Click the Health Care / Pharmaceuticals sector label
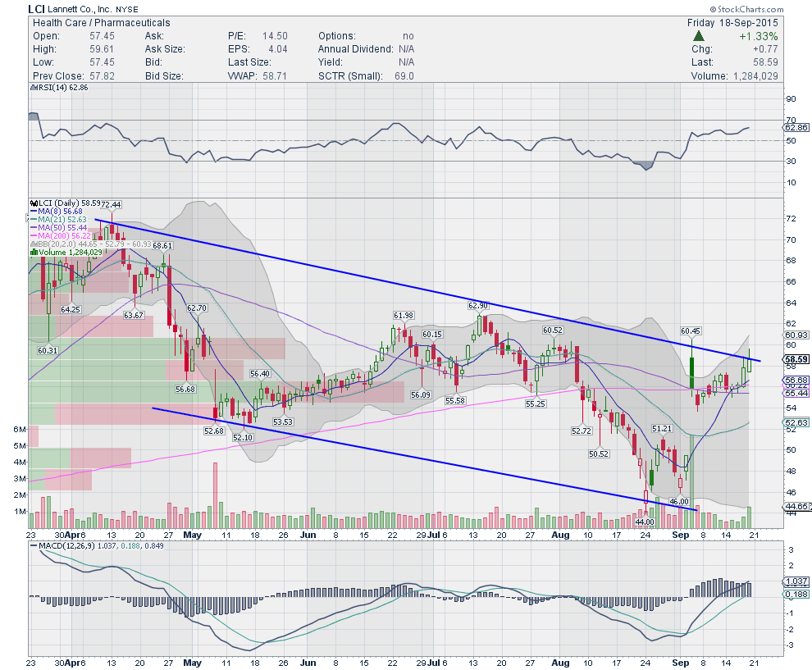The height and width of the screenshot is (670, 812). coord(102,23)
